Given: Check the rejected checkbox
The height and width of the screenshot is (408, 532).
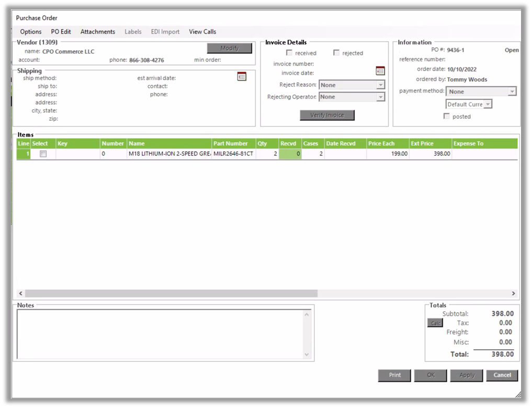Looking at the screenshot, I should pyautogui.click(x=336, y=53).
